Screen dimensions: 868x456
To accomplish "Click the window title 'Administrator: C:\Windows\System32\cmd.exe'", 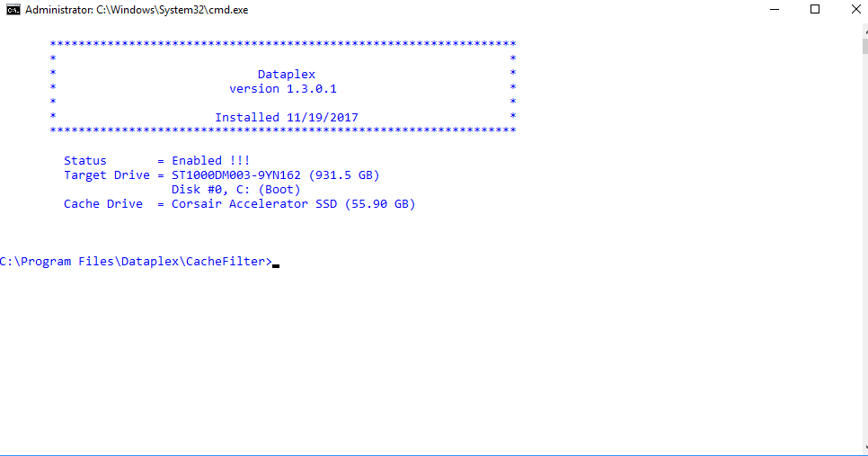I will coord(137,10).
